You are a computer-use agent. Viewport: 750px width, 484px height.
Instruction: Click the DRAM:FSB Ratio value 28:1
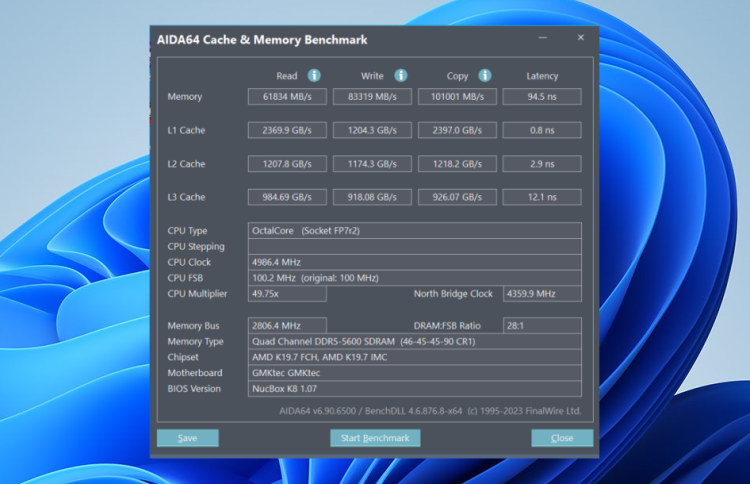pos(542,326)
